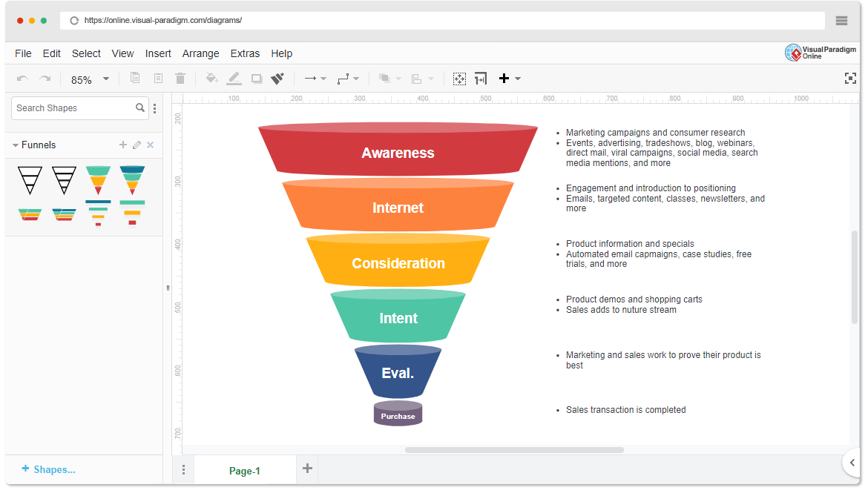Screen dimensions: 868x493
Task: Open the Insert menu
Action: pos(158,53)
